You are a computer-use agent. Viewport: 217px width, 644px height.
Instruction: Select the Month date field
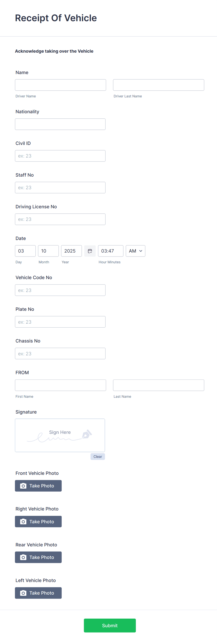coord(48,251)
